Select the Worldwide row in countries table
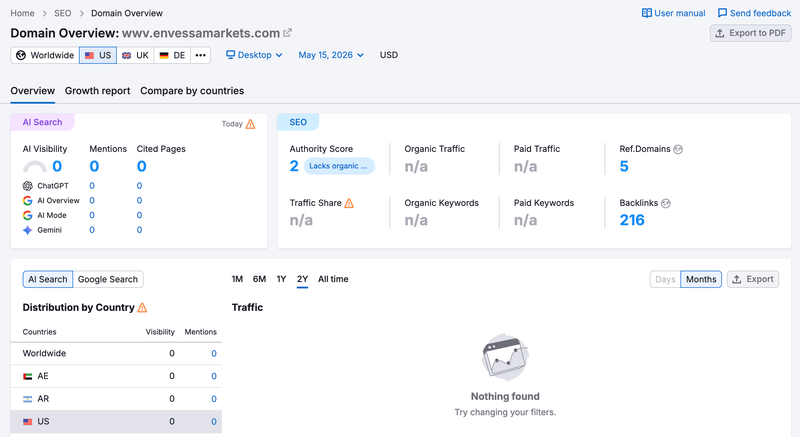Image resolution: width=800 pixels, height=437 pixels. click(116, 353)
